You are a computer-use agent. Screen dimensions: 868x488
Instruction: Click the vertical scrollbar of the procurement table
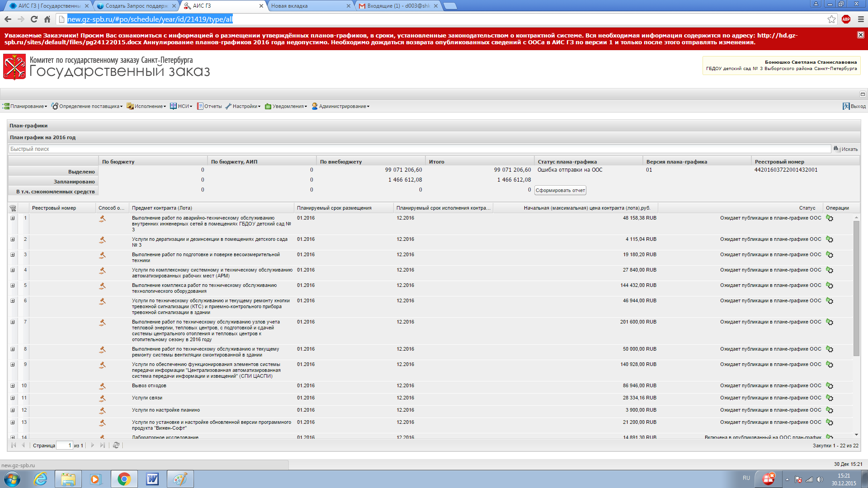[x=856, y=289]
